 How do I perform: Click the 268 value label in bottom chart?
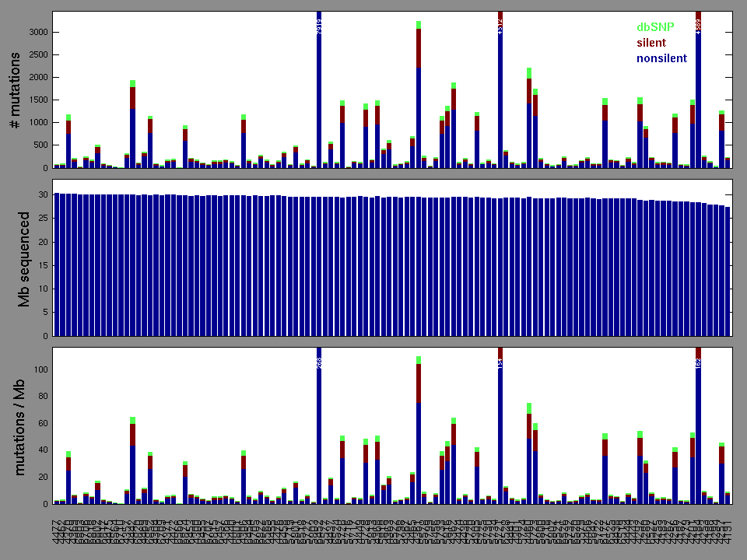pyautogui.click(x=320, y=362)
